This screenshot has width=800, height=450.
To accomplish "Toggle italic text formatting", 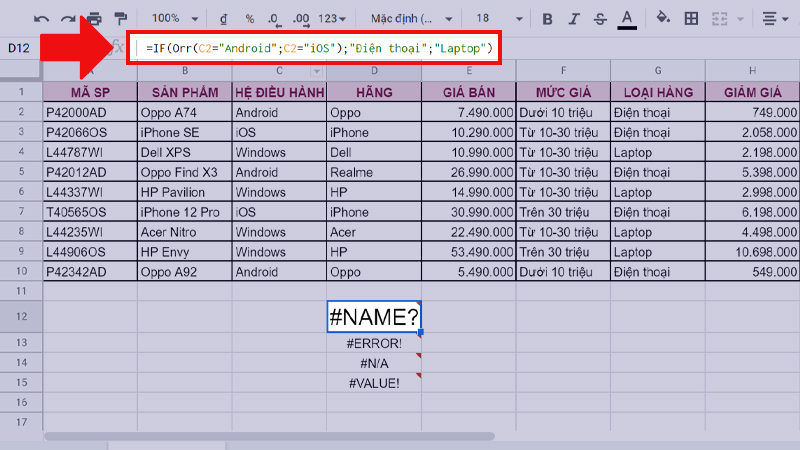I will 573,19.
